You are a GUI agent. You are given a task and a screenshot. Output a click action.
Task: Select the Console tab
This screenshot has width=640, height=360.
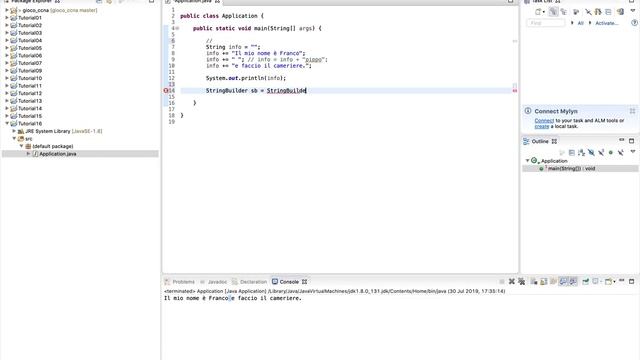(x=289, y=282)
